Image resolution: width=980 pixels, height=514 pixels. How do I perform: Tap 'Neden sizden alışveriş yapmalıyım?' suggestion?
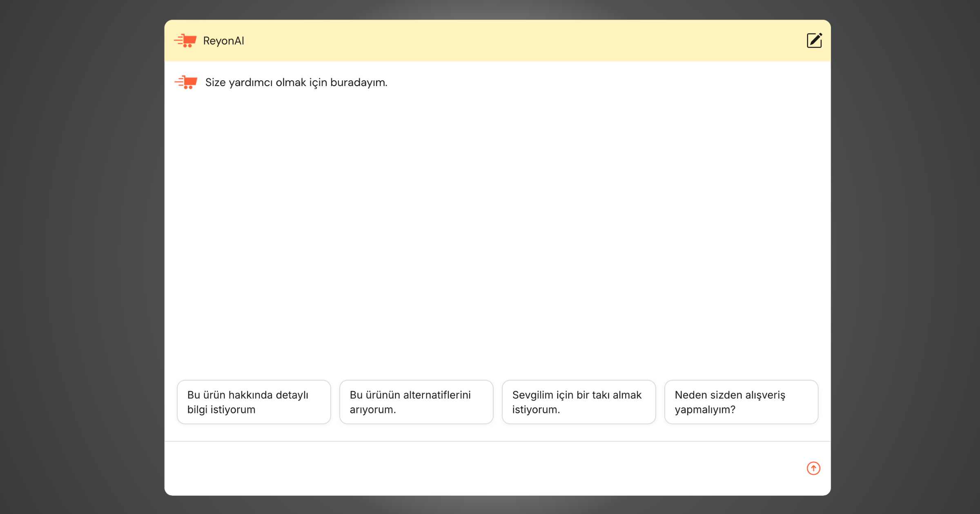741,402
